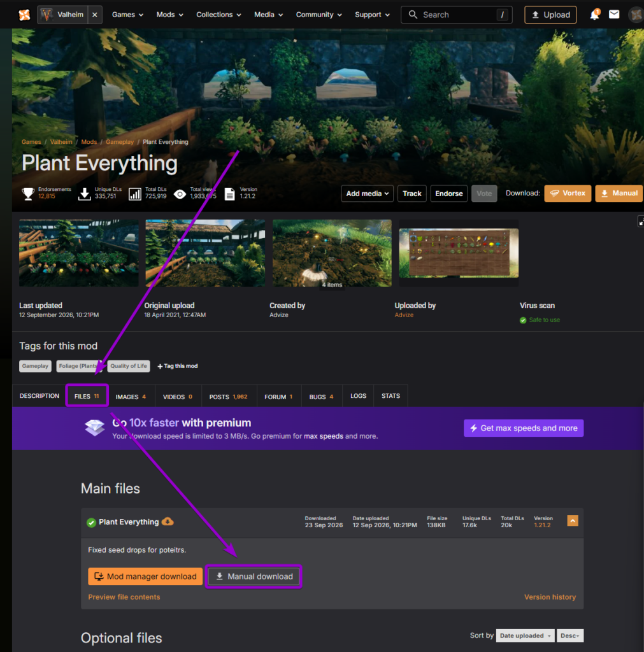Open the third thumbnail labeled 4 items

332,253
